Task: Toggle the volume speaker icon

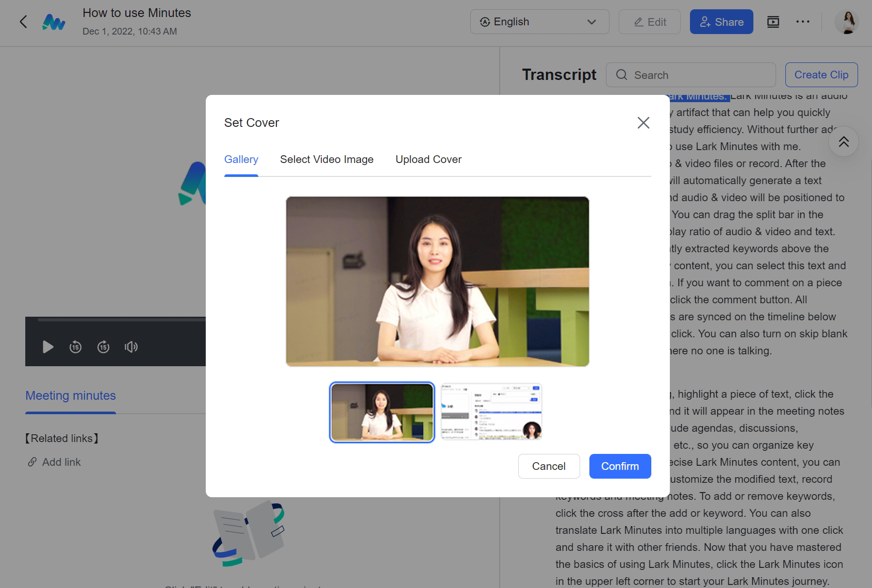Action: coord(131,347)
